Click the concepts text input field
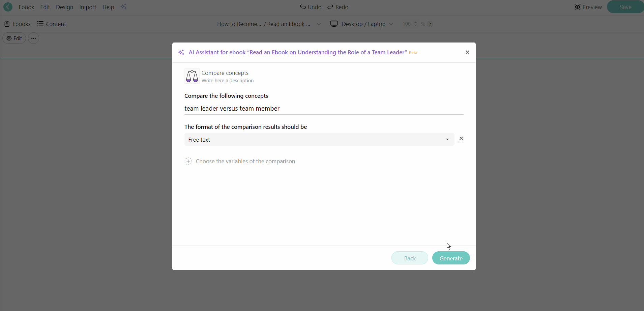The image size is (644, 311). tap(324, 109)
